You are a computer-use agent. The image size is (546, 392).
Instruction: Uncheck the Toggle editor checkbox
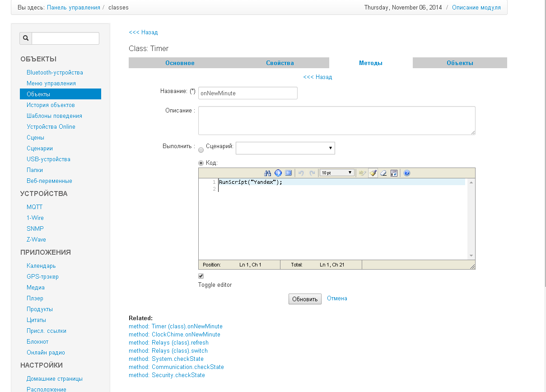coord(201,276)
